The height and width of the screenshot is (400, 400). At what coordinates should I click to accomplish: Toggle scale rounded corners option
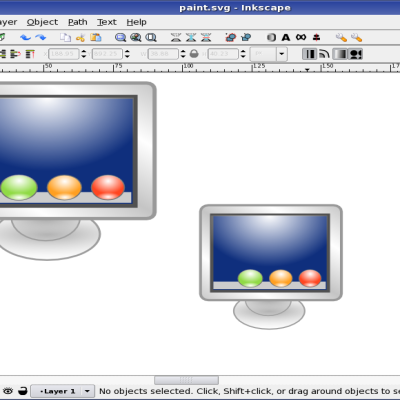(324, 54)
